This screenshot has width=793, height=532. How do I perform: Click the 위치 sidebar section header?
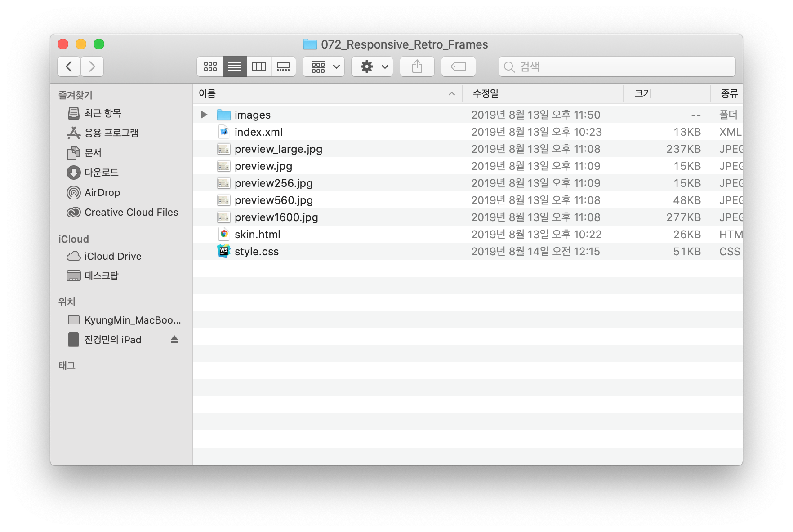pos(67,301)
